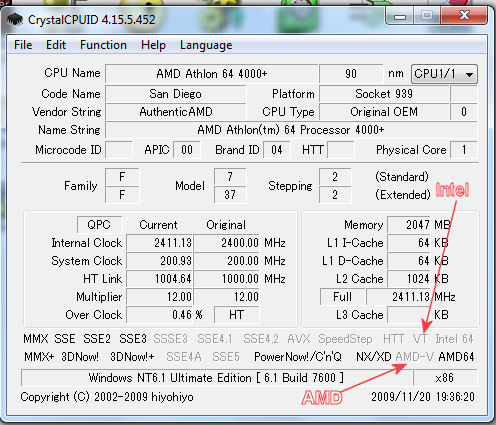Click the PowerNow!/C'n'Q feature label
This screenshot has height=425, width=496.
click(298, 357)
